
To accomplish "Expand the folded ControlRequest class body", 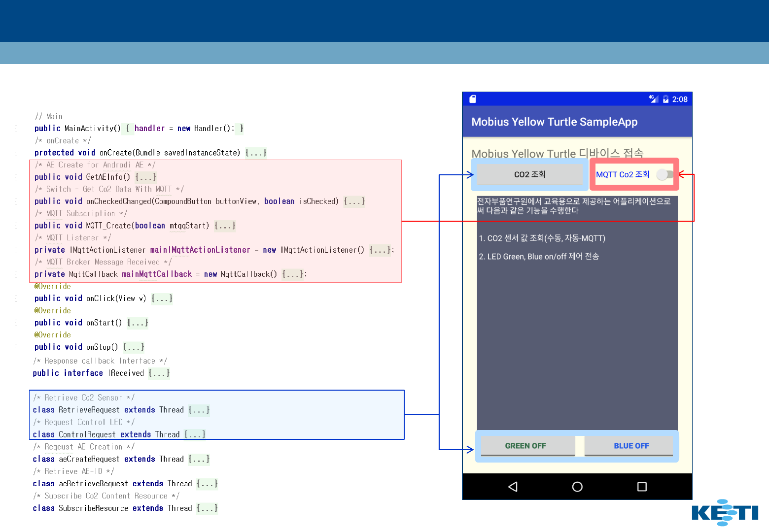I will pyautogui.click(x=195, y=434).
